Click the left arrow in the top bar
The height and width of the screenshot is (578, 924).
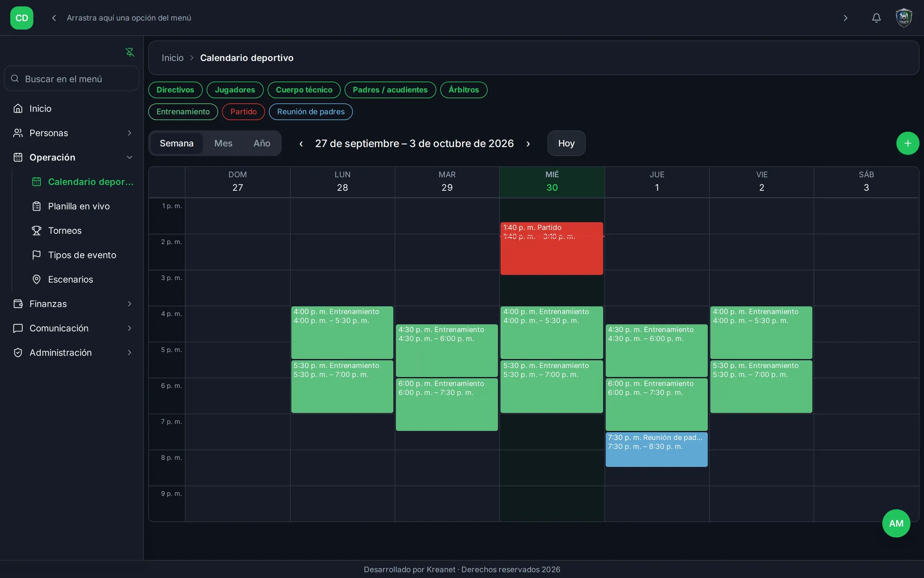point(54,18)
